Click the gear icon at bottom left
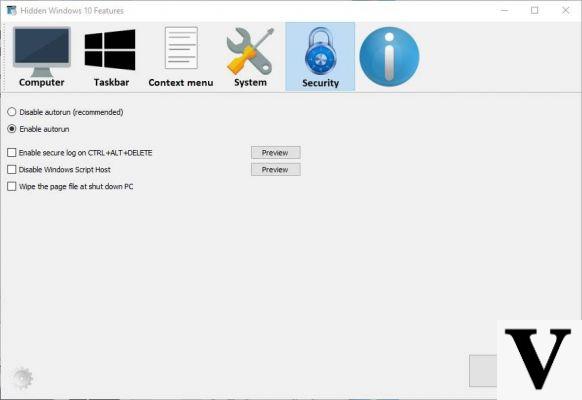Screen dimensions: 582x400 [x=23, y=378]
